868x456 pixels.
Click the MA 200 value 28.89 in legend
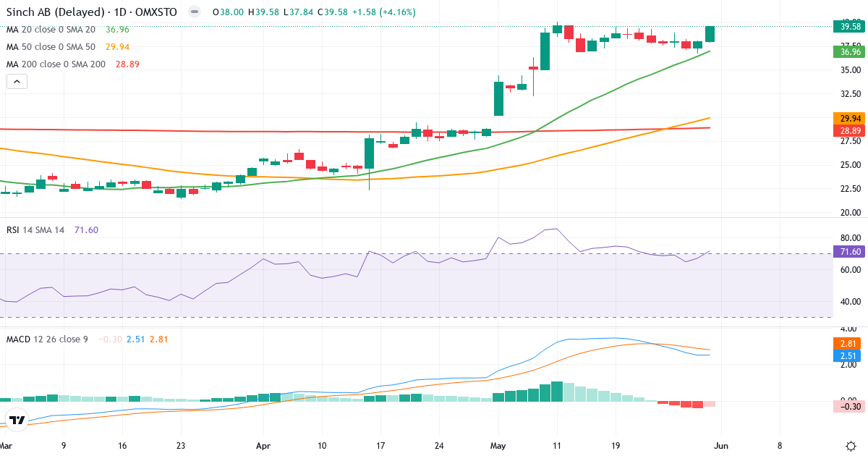[x=127, y=64]
